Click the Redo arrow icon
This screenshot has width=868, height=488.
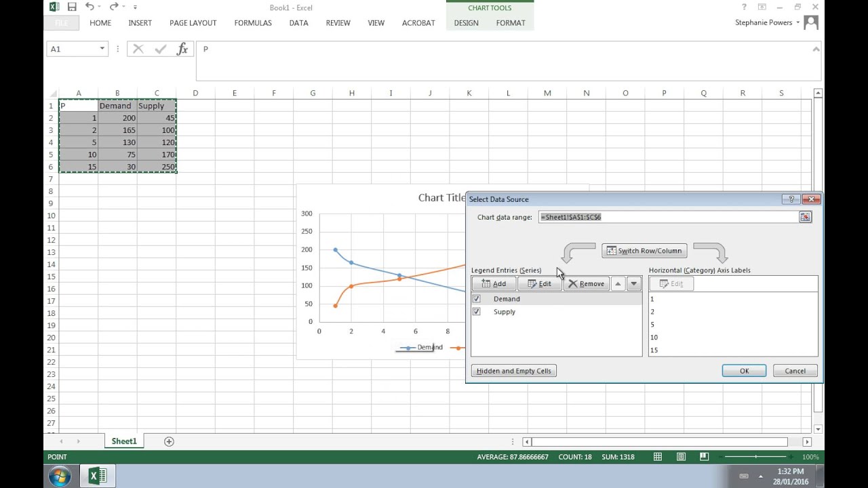pyautogui.click(x=114, y=7)
